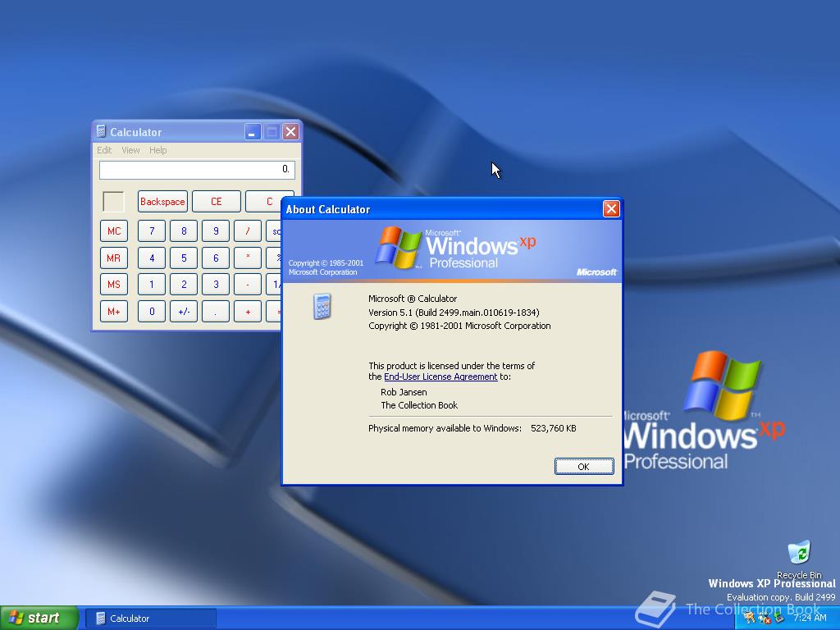840x630 pixels.
Task: Click the MS memory store button
Action: [x=113, y=285]
